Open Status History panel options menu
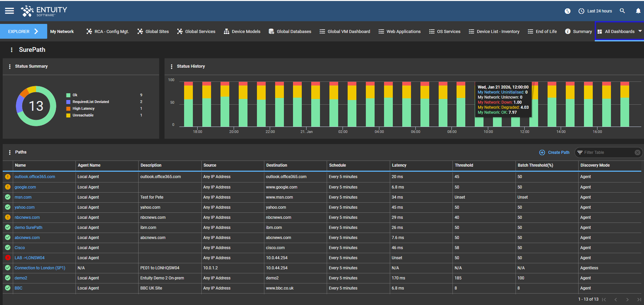Image resolution: width=644 pixels, height=305 pixels. click(171, 67)
